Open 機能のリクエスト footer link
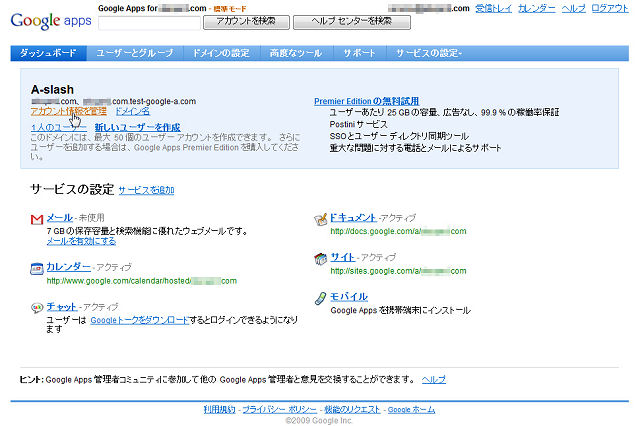The width and height of the screenshot is (640, 426). [352, 409]
